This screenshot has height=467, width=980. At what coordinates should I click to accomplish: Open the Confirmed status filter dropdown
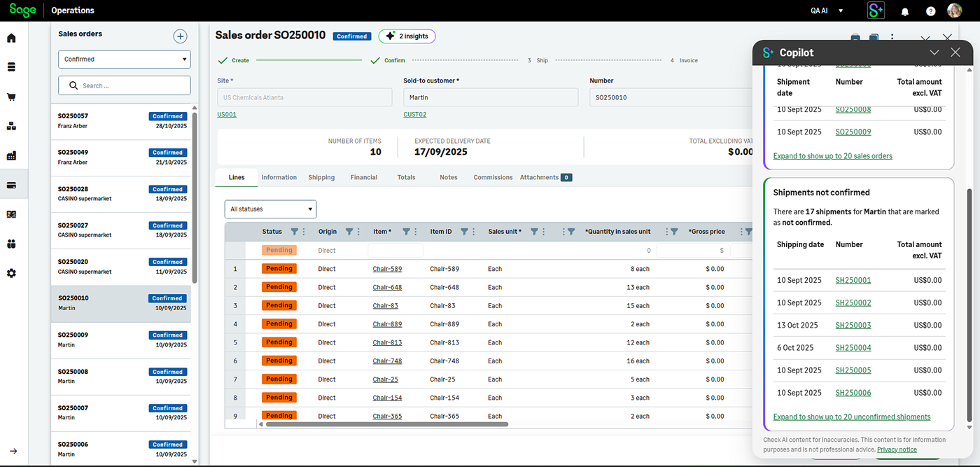tap(124, 59)
